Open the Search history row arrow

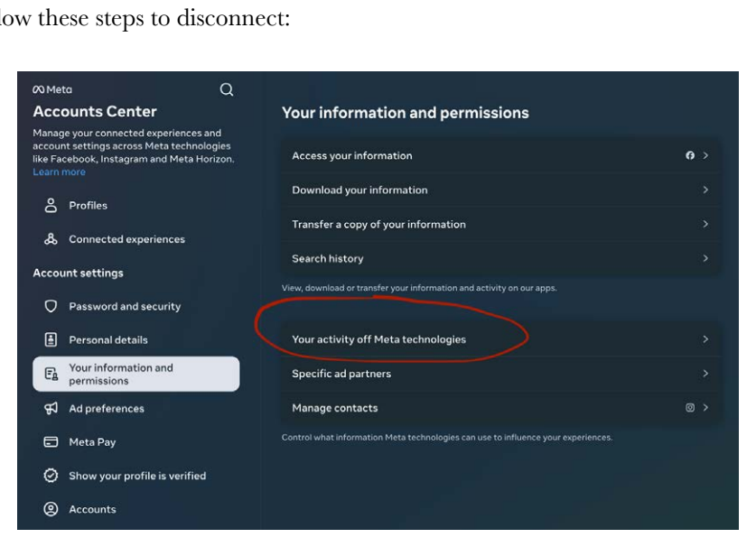pos(705,258)
